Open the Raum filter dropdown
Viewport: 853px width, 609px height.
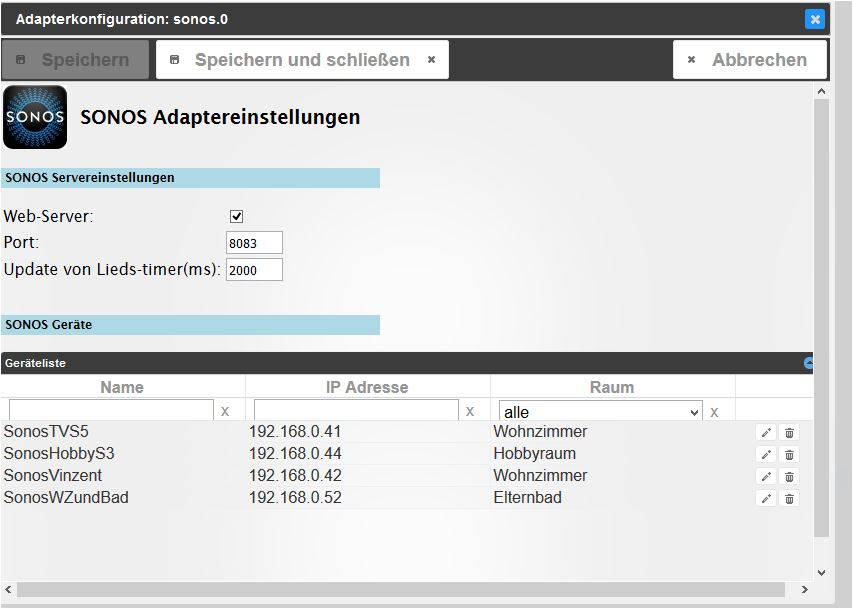tap(601, 411)
